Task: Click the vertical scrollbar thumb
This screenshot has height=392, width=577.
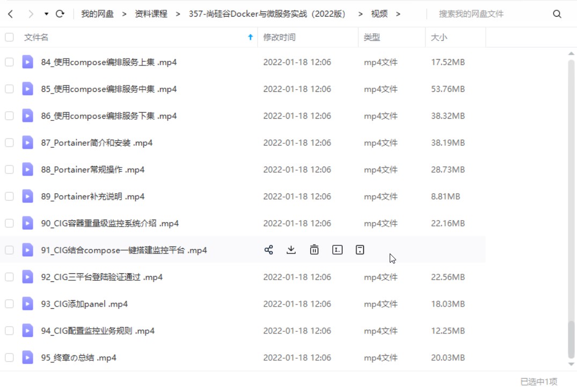Action: coord(571,339)
